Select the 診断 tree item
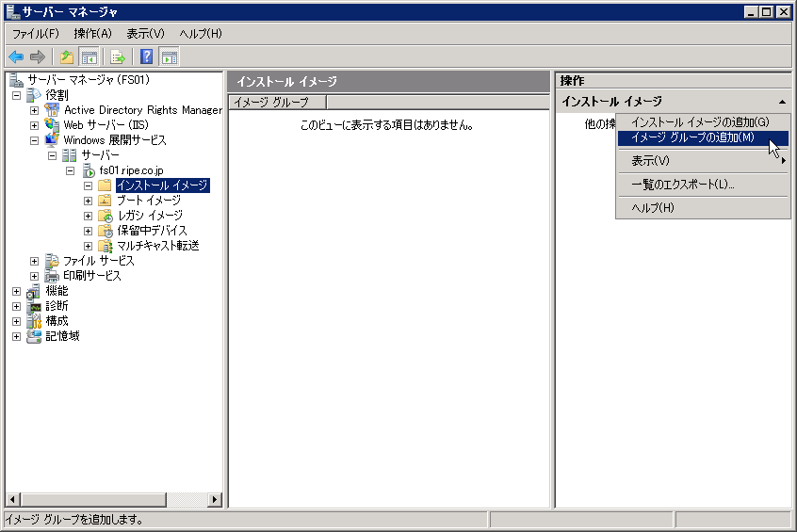Screen dimensions: 797x532 click(x=57, y=306)
